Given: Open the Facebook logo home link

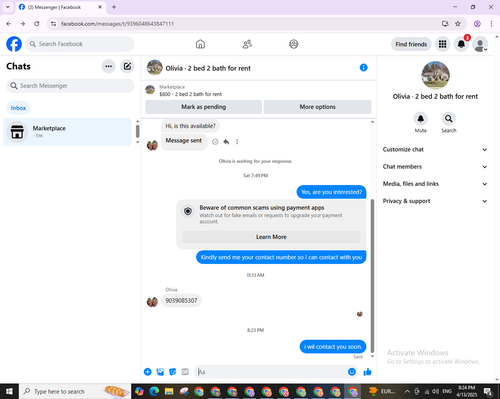Looking at the screenshot, I should [x=14, y=44].
